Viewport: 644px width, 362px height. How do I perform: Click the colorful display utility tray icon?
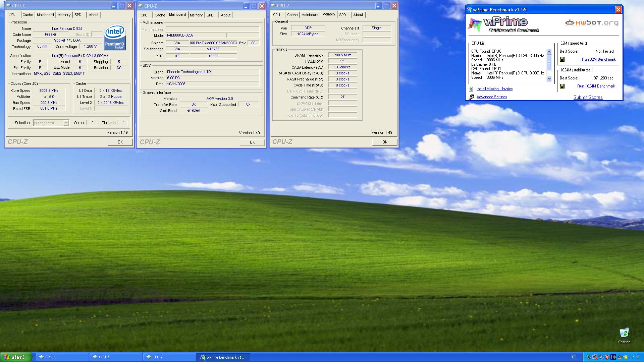[x=620, y=357]
